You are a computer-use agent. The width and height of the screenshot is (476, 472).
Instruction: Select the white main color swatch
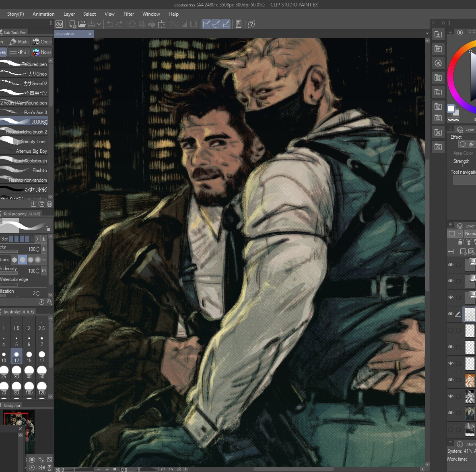[451, 109]
